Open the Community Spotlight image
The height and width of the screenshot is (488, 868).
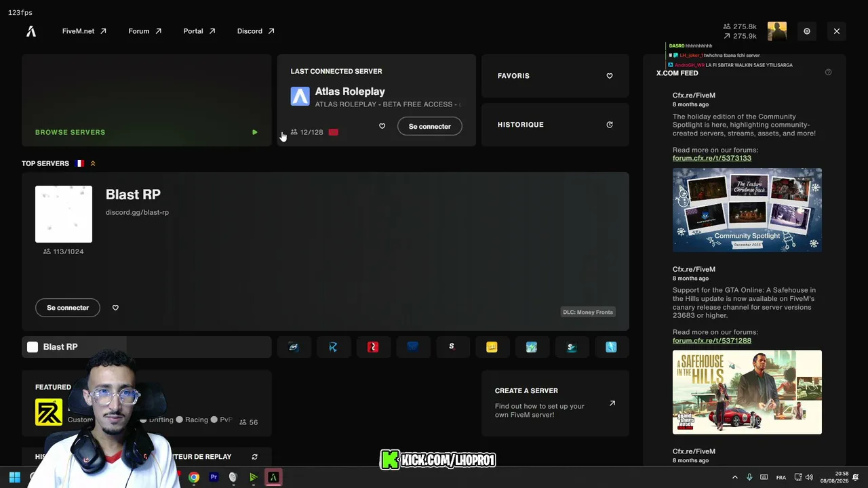[747, 210]
